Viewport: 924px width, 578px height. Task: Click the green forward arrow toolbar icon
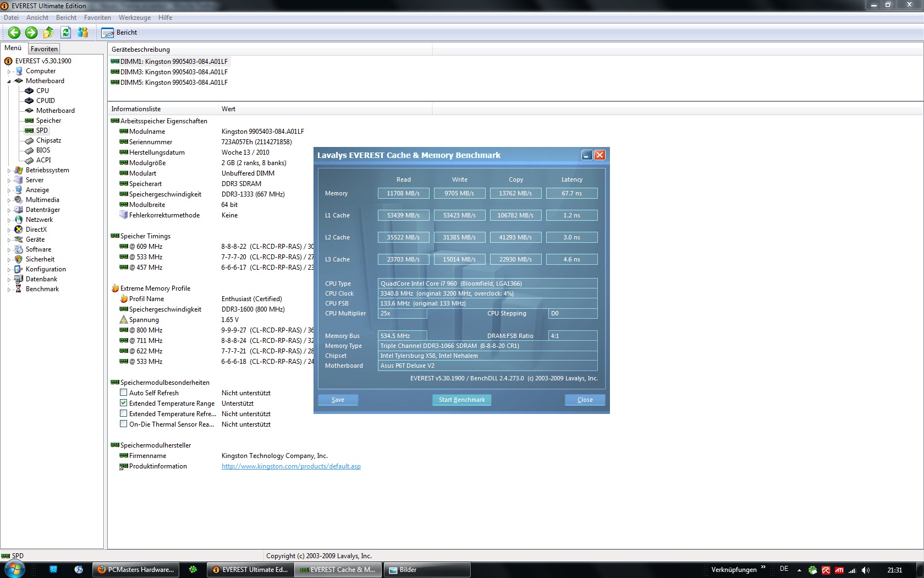pos(31,32)
